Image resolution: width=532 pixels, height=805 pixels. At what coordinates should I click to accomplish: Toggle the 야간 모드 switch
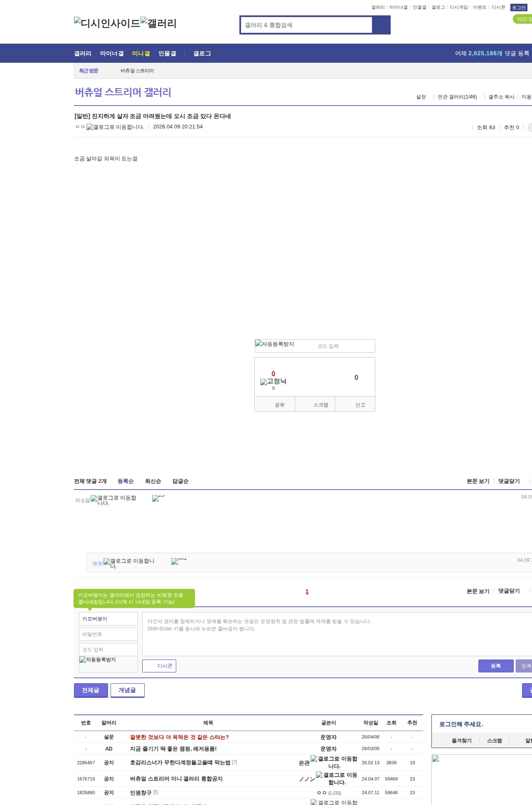coord(522,19)
